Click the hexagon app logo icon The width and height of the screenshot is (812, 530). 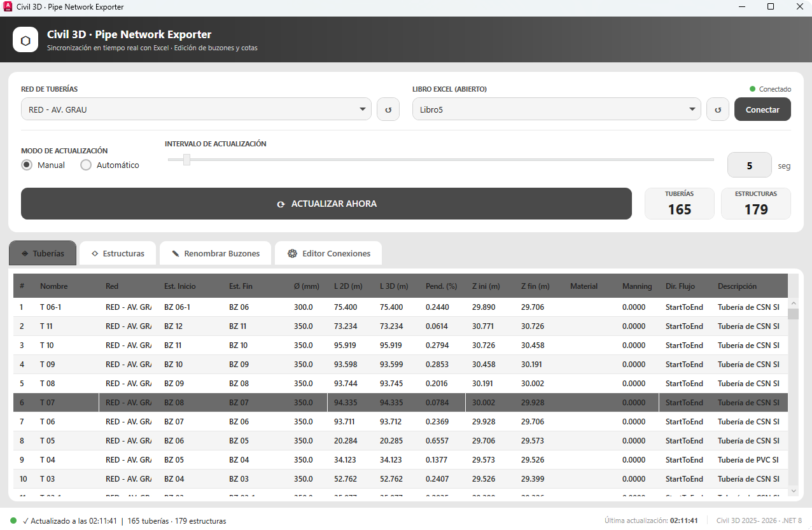point(25,39)
